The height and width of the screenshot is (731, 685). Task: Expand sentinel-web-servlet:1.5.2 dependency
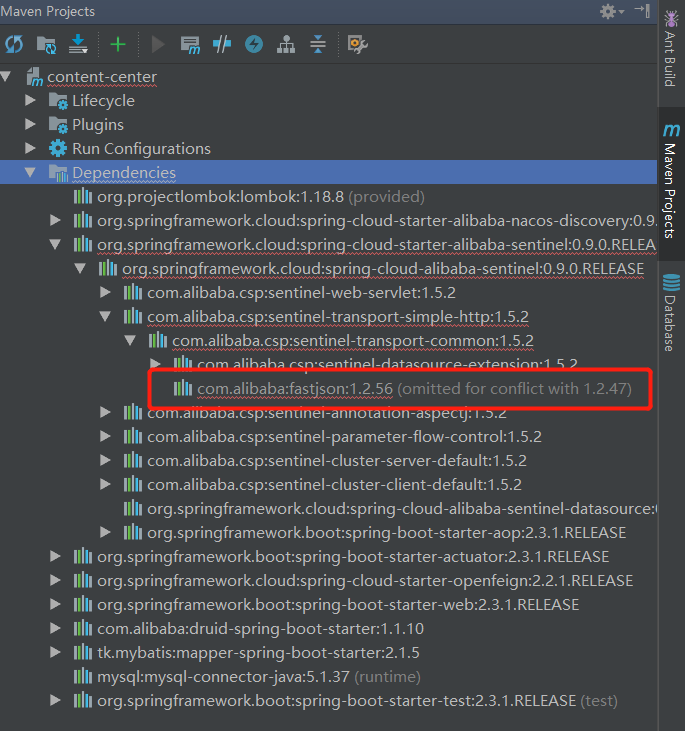tap(106, 292)
